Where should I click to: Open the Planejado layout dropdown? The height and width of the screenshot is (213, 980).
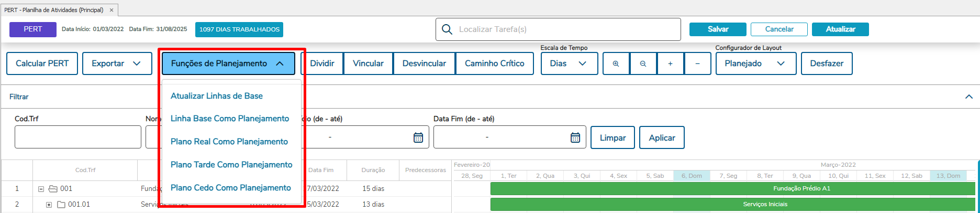(x=755, y=63)
